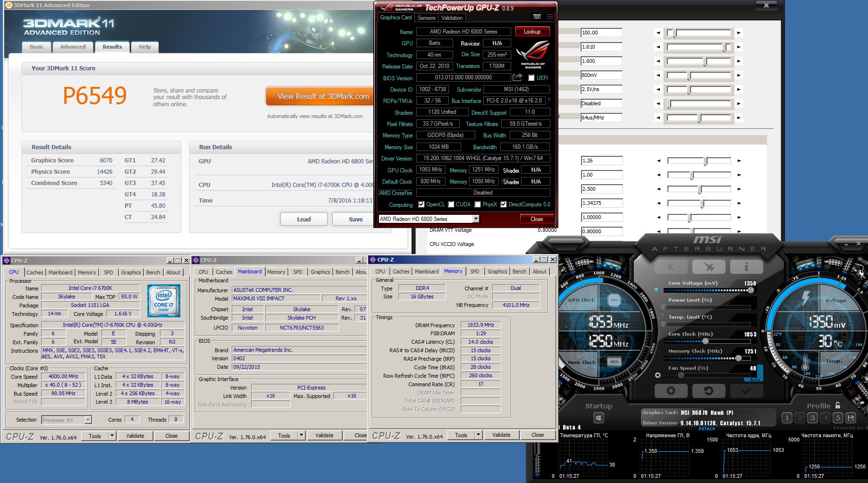Open the Tools dropdown arrow in the CPU-Z Mainboard window

click(x=301, y=435)
